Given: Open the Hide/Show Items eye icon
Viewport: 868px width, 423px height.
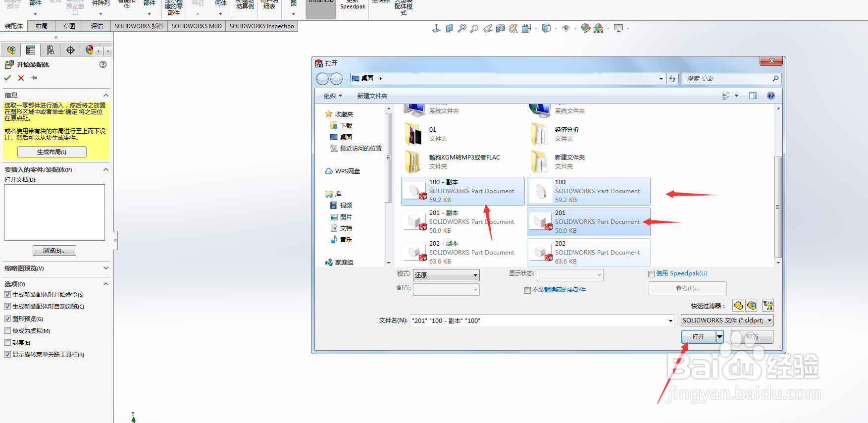Looking at the screenshot, I should click(566, 29).
